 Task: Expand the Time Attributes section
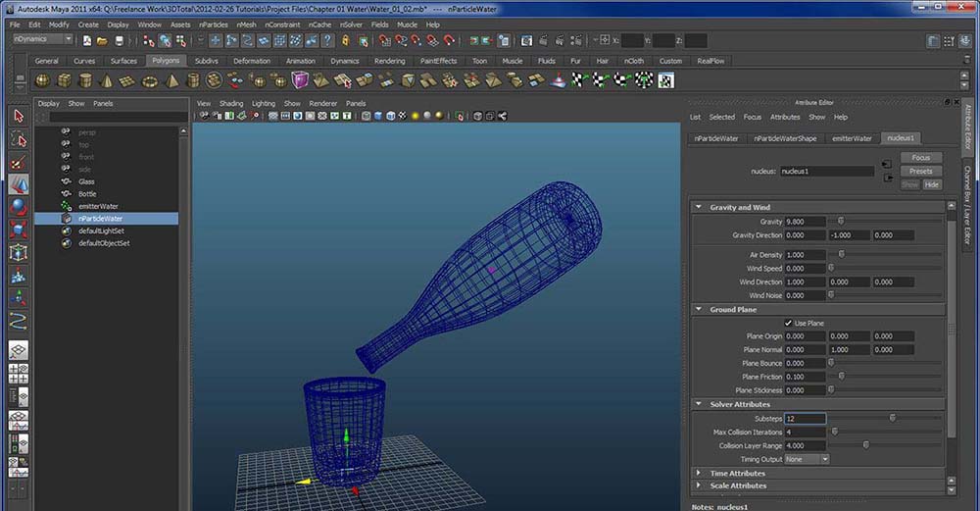699,473
